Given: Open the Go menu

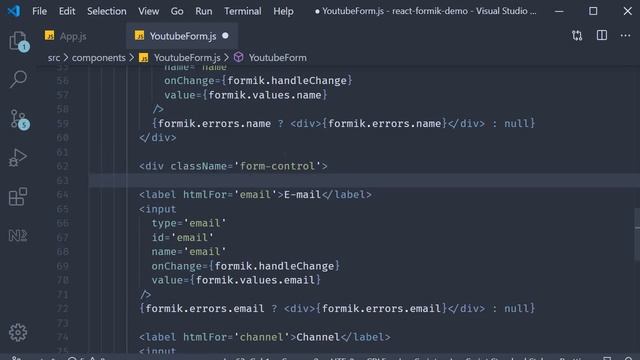Looking at the screenshot, I should point(177,11).
